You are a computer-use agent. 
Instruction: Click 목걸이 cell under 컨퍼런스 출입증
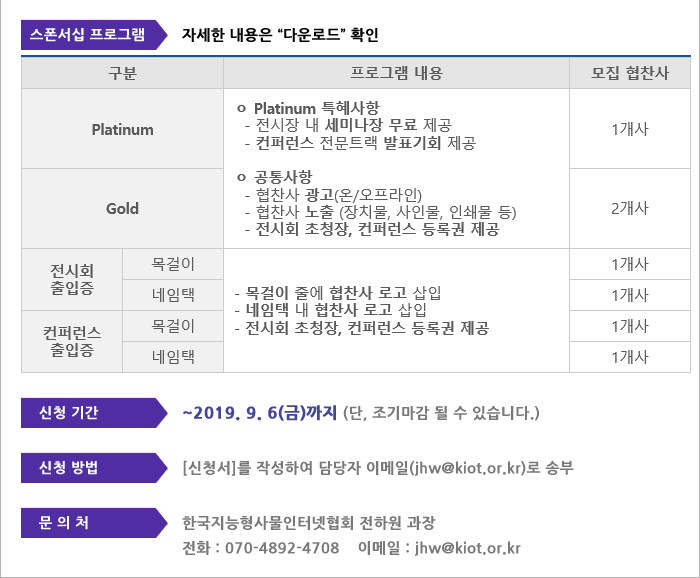coord(173,326)
